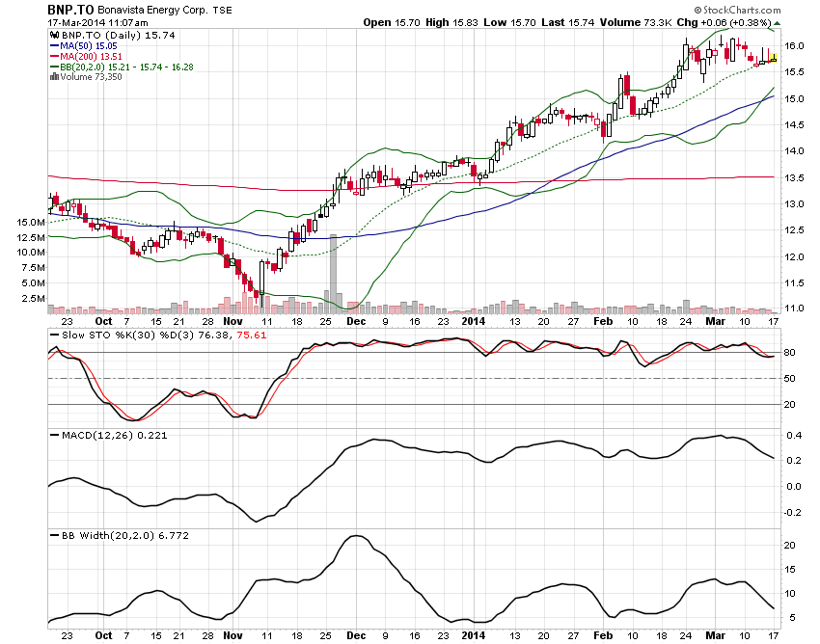Click the BNP.TO ticker symbol in the title
Image resolution: width=820 pixels, height=644 pixels.
pyautogui.click(x=70, y=10)
